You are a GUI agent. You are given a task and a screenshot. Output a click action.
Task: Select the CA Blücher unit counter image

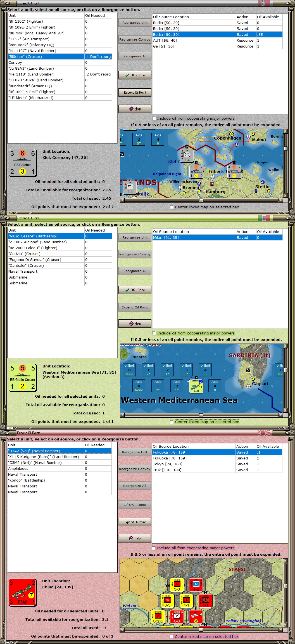[23, 163]
